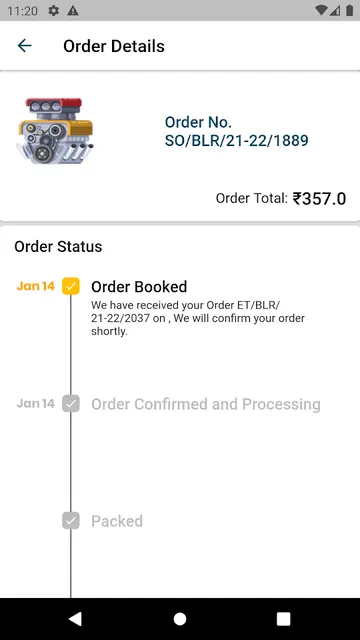
Task: Tap the back arrow icon
Action: coord(24,46)
